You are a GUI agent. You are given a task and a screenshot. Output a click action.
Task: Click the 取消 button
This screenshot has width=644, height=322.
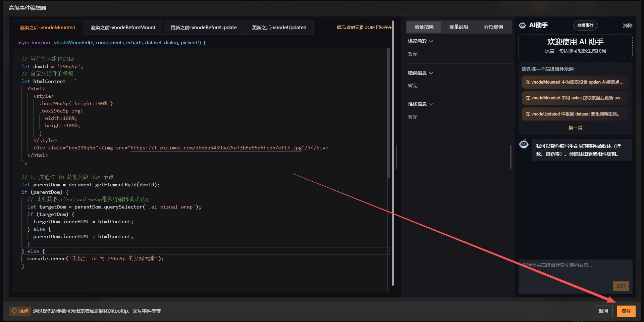(603, 311)
